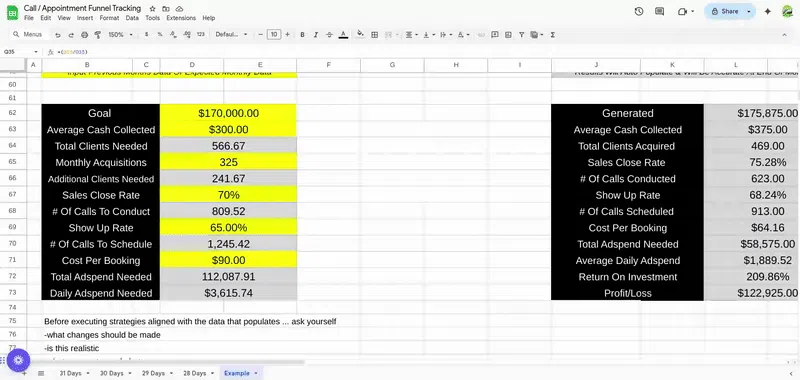Create a filter with the funnel icon
Screen dimensions: 800x380
(x=521, y=35)
